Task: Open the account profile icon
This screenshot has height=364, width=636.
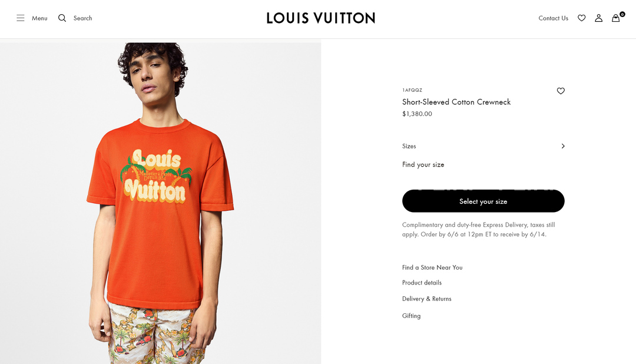Action: pyautogui.click(x=598, y=18)
